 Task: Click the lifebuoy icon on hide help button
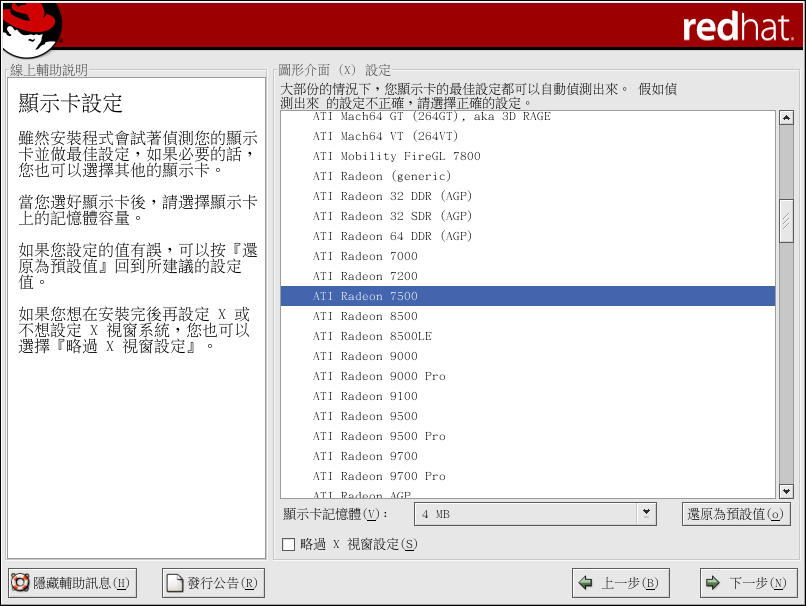pos(20,583)
